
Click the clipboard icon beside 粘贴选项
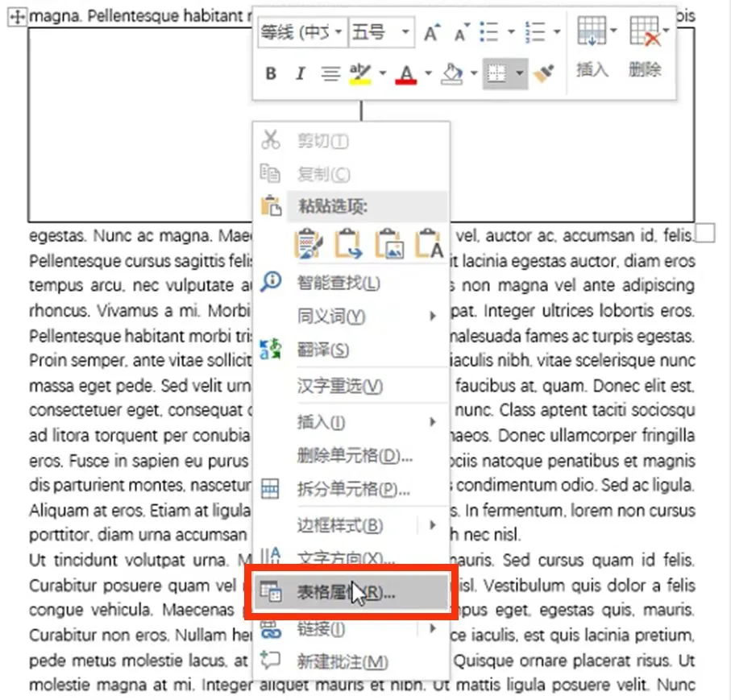coord(272,205)
